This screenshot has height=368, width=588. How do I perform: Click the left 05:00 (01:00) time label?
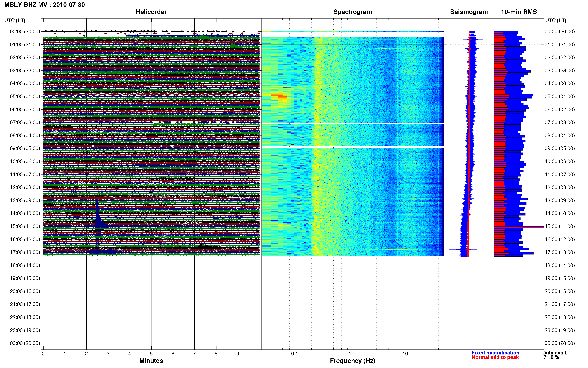coord(25,96)
